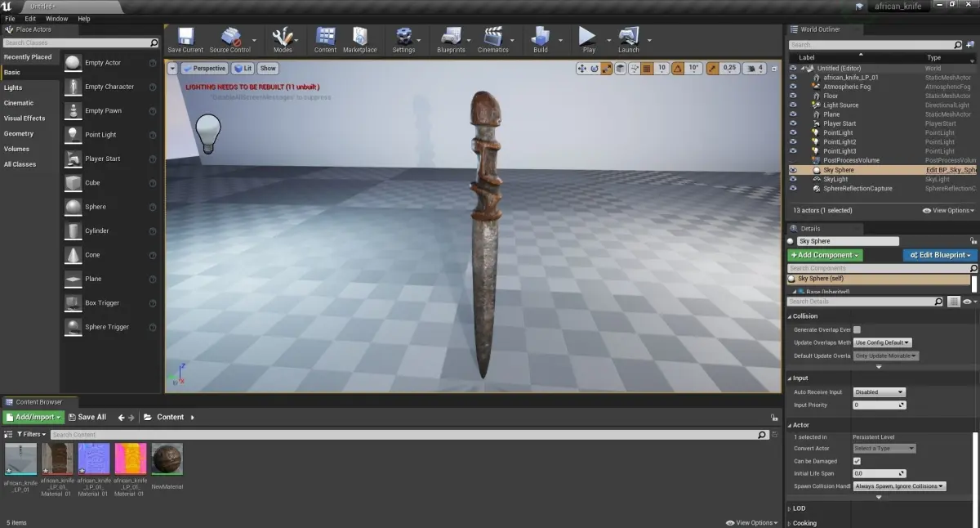The width and height of the screenshot is (980, 528).
Task: Open the Edit menu
Action: pos(30,18)
